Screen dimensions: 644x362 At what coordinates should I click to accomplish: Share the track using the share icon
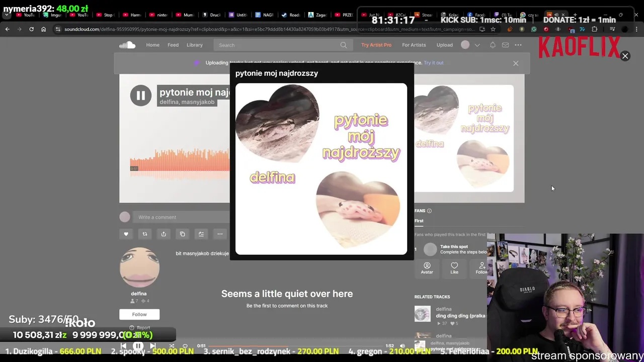pos(164,234)
